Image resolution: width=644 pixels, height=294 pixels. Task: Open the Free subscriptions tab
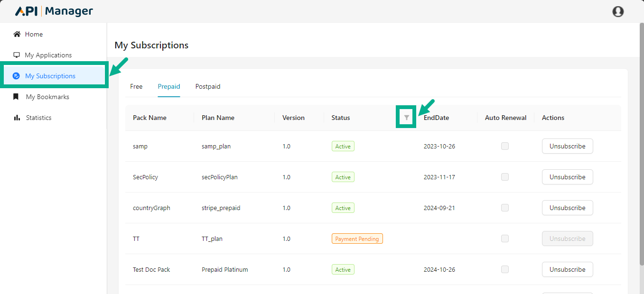click(136, 86)
